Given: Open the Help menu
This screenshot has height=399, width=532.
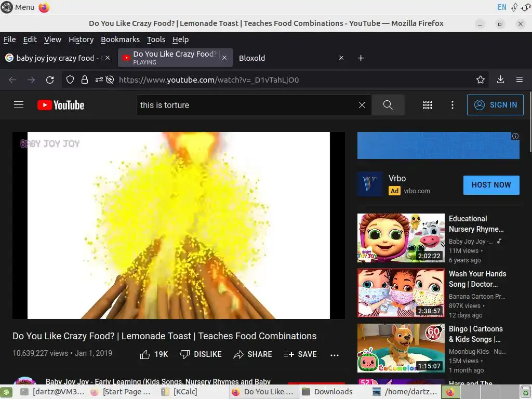Looking at the screenshot, I should pyautogui.click(x=180, y=39).
